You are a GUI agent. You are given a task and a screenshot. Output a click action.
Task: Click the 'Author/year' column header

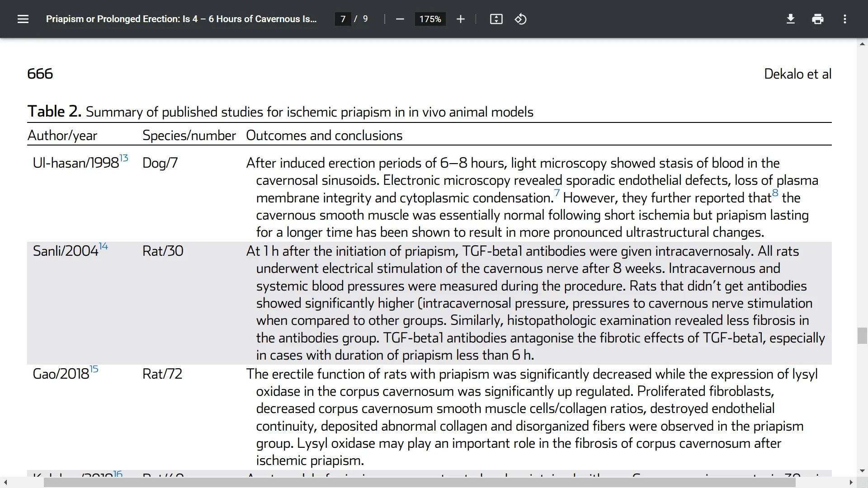[62, 136]
